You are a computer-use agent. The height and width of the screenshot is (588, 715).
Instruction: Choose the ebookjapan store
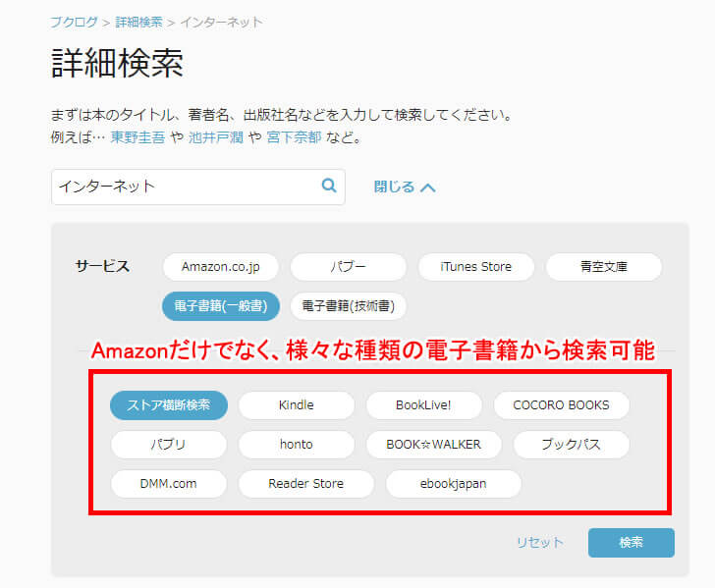[x=454, y=484]
